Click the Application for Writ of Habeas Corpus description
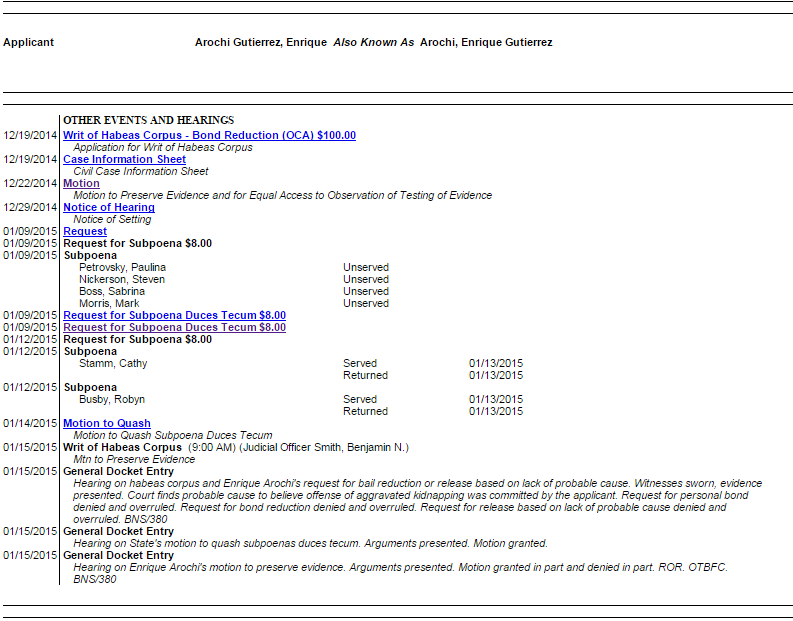793x621 pixels. click(x=162, y=147)
